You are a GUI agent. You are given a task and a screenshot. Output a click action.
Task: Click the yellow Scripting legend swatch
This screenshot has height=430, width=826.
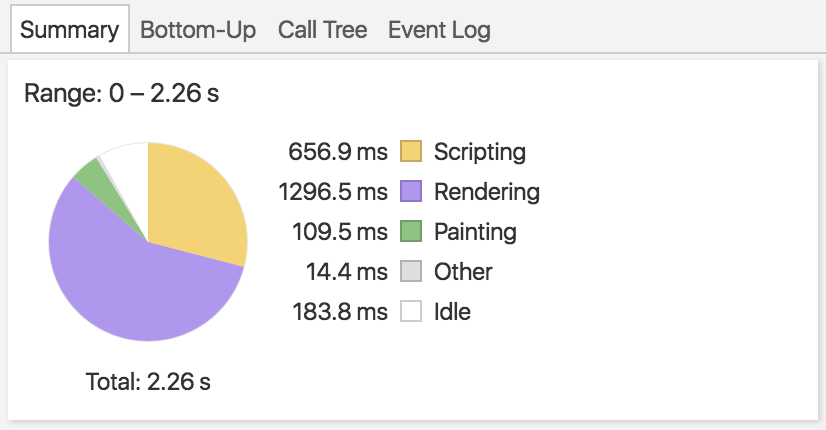pyautogui.click(x=411, y=152)
